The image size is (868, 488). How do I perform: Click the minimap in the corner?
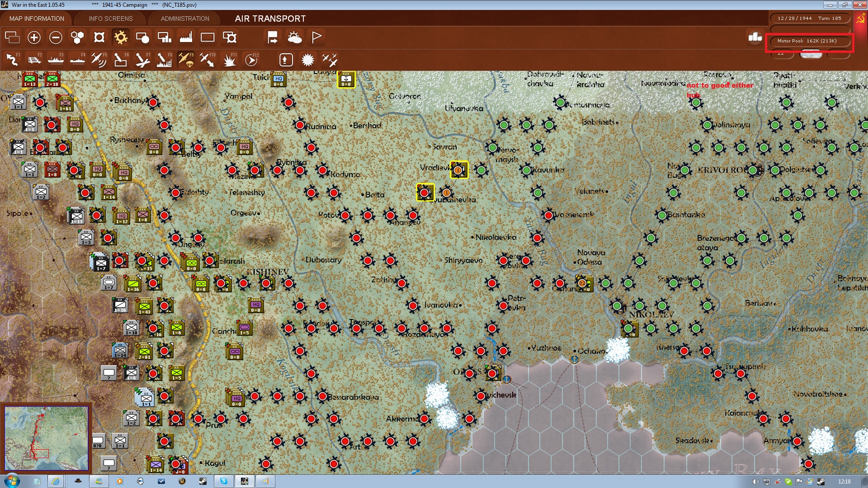46,438
